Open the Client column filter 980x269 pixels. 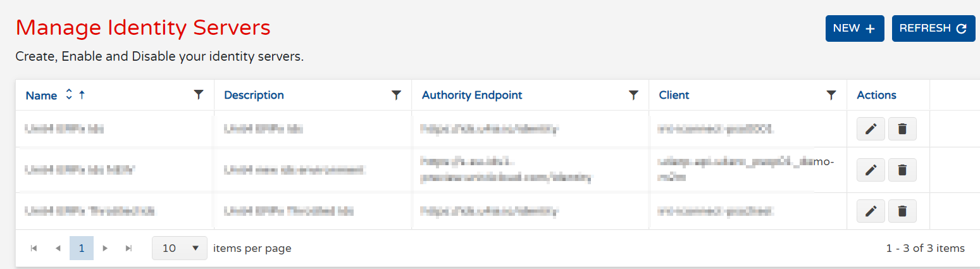pos(831,95)
